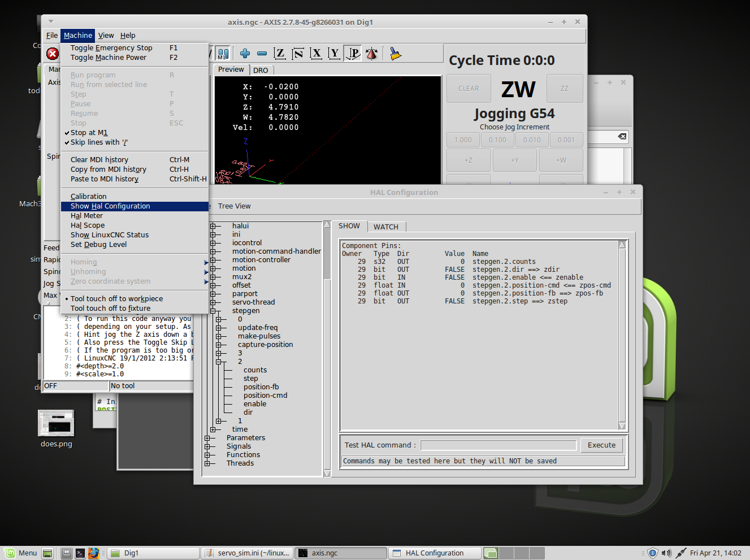Click the ZZ button
This screenshot has height=560, width=750.
tap(564, 89)
